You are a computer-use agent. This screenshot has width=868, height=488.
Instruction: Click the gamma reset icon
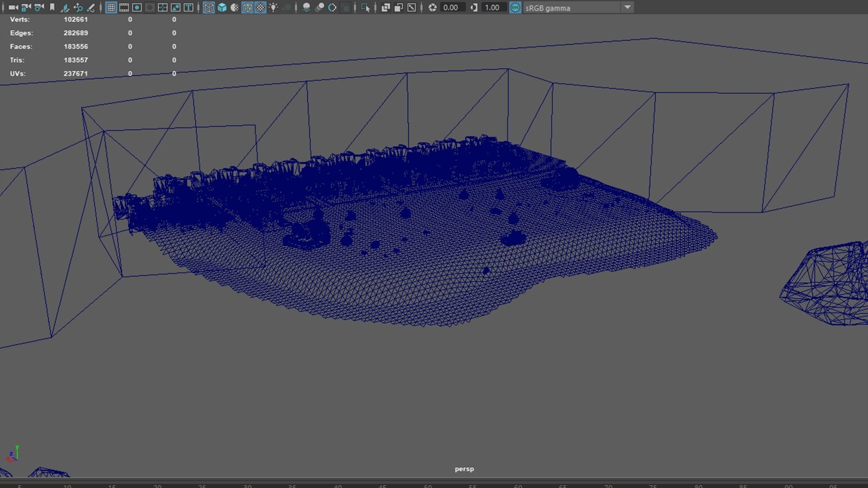[x=473, y=7]
